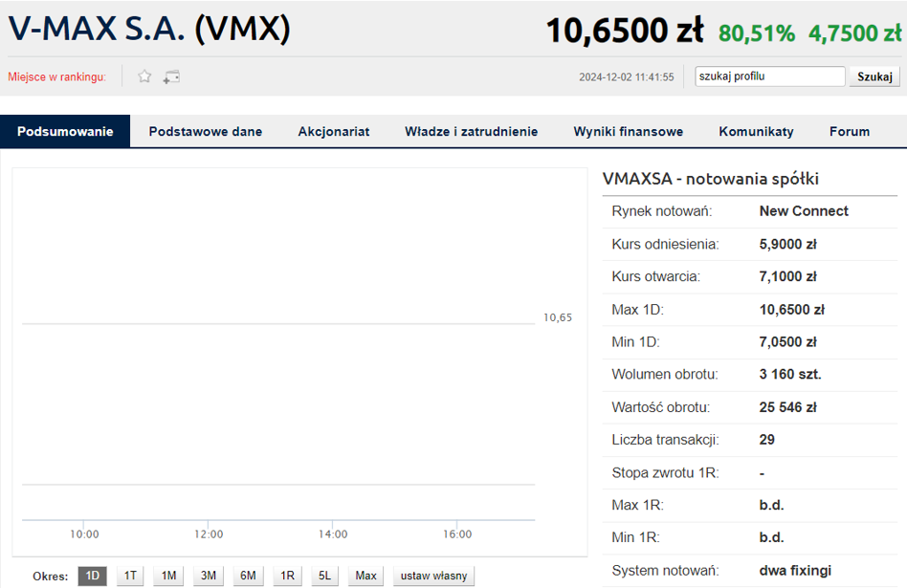The image size is (907, 588).
Task: Add V-MAX to favorites with star icon
Action: [x=144, y=76]
